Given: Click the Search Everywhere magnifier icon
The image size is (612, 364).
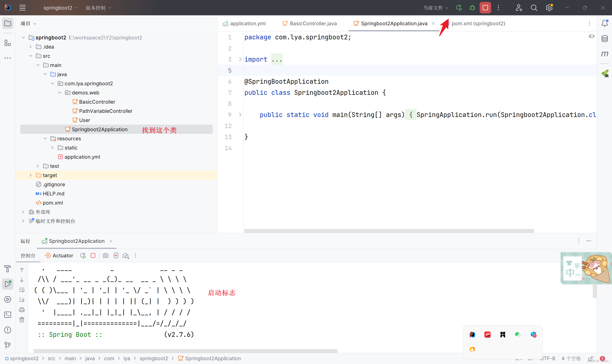Looking at the screenshot, I should coord(534,8).
